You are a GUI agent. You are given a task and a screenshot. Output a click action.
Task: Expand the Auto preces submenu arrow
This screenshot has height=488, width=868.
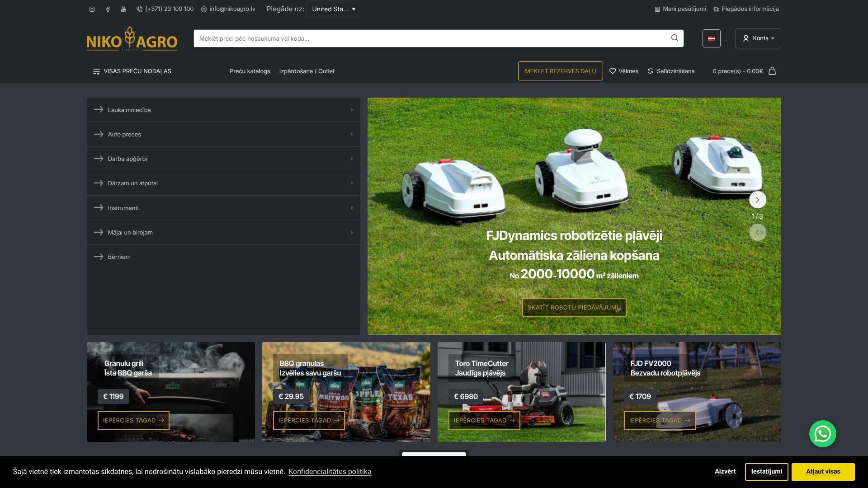pos(352,134)
